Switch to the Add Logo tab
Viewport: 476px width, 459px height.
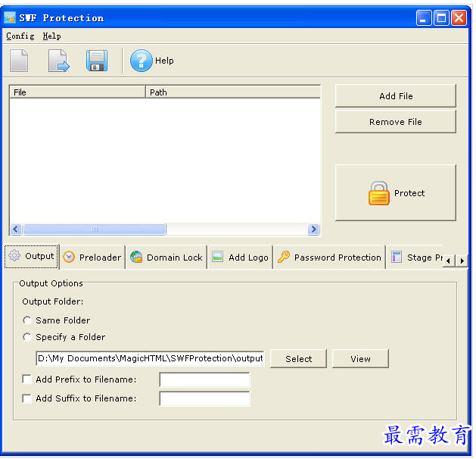click(240, 258)
